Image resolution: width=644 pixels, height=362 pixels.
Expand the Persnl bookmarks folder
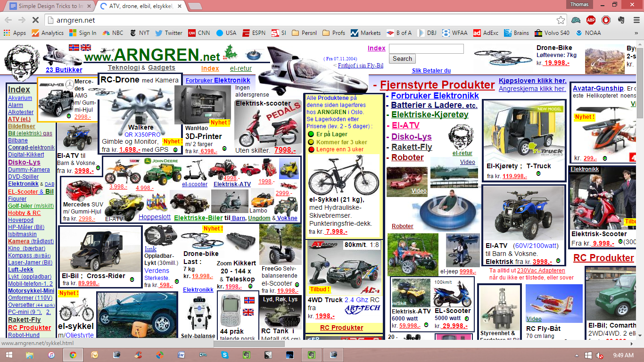point(304,33)
